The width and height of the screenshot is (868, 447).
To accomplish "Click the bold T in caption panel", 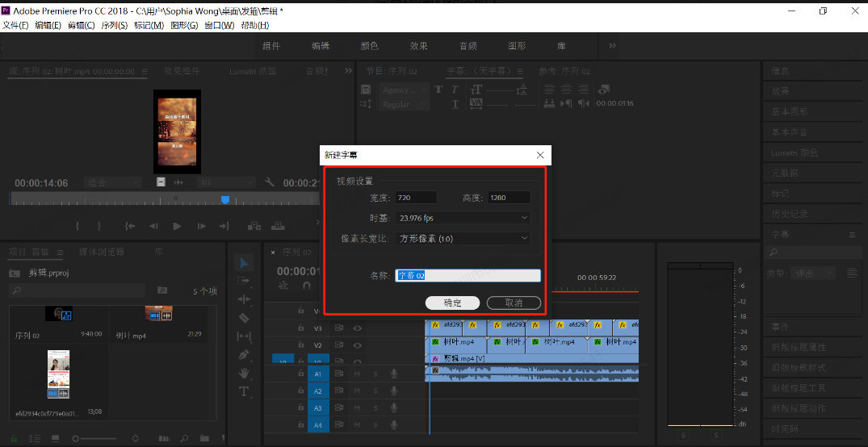I will coord(438,90).
